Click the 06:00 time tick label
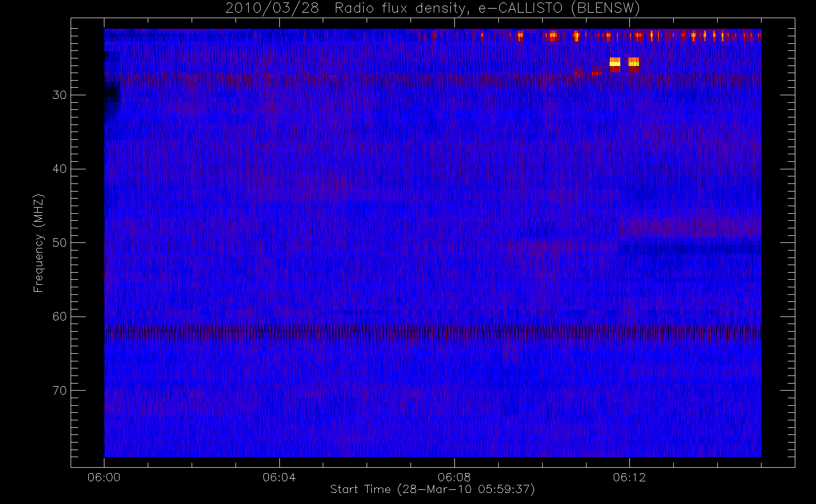816x504 pixels. point(104,477)
